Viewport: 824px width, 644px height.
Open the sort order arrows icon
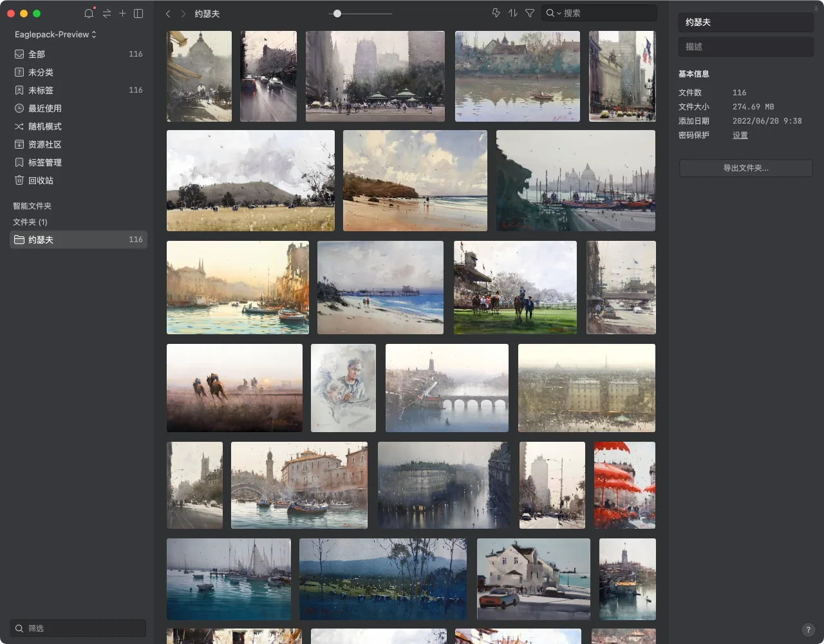(513, 13)
